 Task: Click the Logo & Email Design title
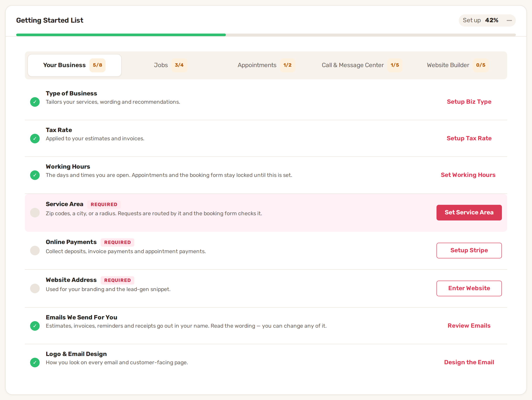pos(76,354)
